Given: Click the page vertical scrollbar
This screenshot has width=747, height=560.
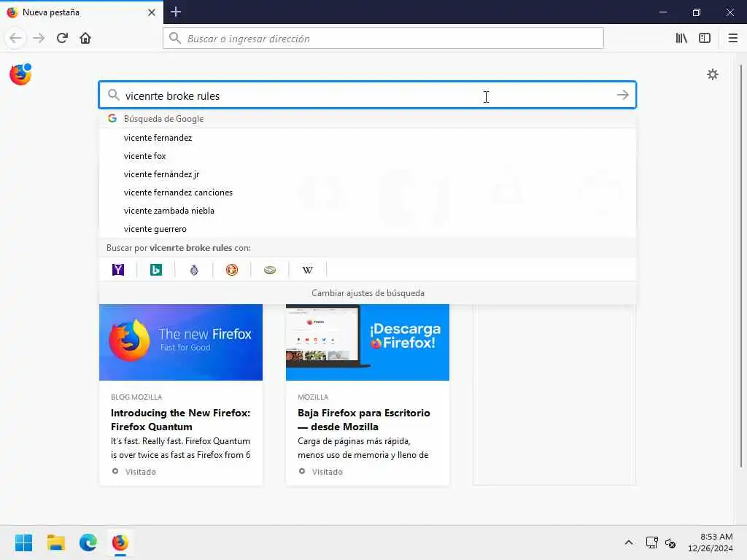Looking at the screenshot, I should click(x=740, y=267).
